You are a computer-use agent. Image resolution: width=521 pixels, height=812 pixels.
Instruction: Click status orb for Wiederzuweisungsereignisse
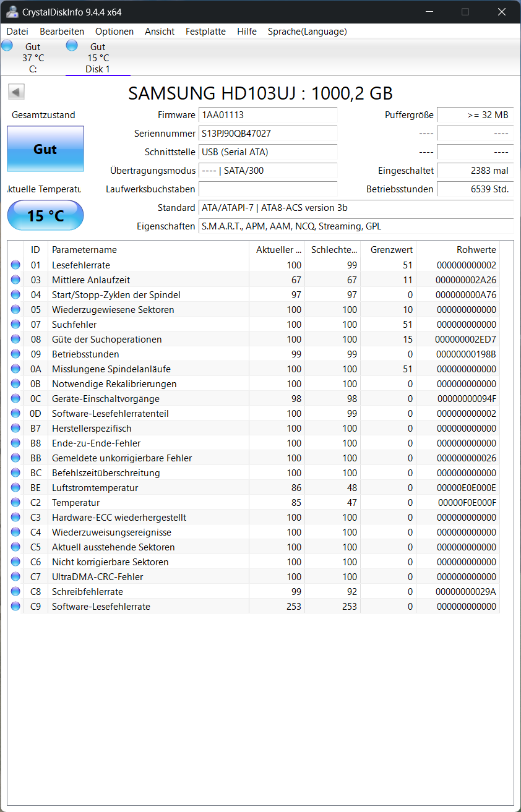tap(15, 532)
